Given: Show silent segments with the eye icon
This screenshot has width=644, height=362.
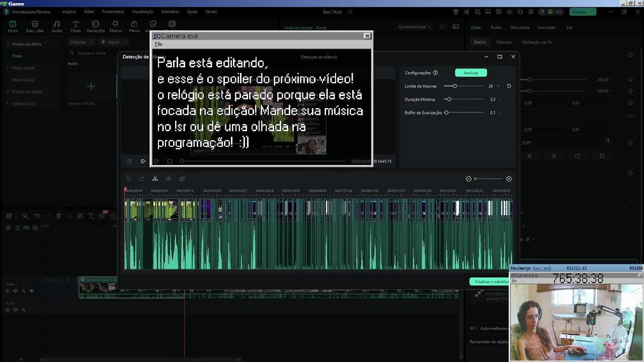Looking at the screenshot, I should (x=169, y=179).
